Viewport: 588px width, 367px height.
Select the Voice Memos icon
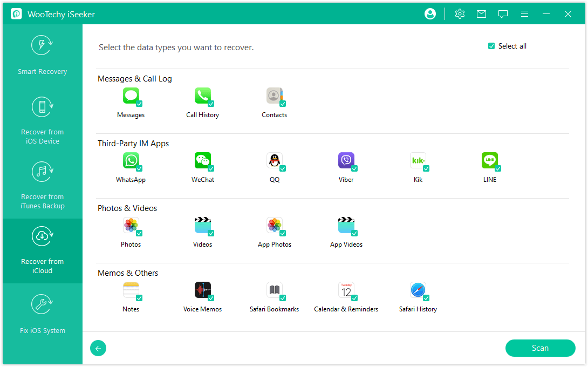click(202, 290)
